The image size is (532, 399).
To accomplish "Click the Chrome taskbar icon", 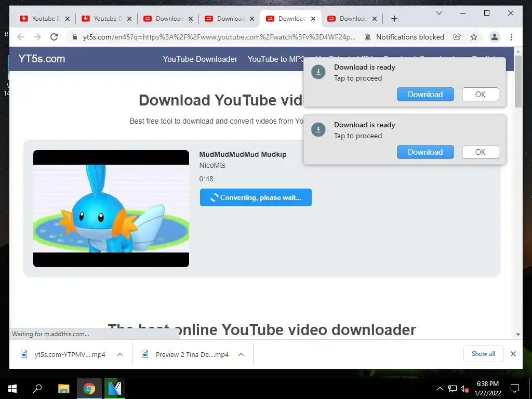I will (89, 389).
